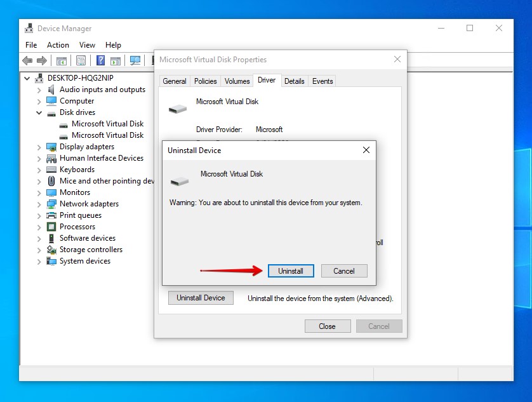Close Microsoft Virtual Disk Properties with X
The width and height of the screenshot is (532, 402).
click(x=397, y=60)
